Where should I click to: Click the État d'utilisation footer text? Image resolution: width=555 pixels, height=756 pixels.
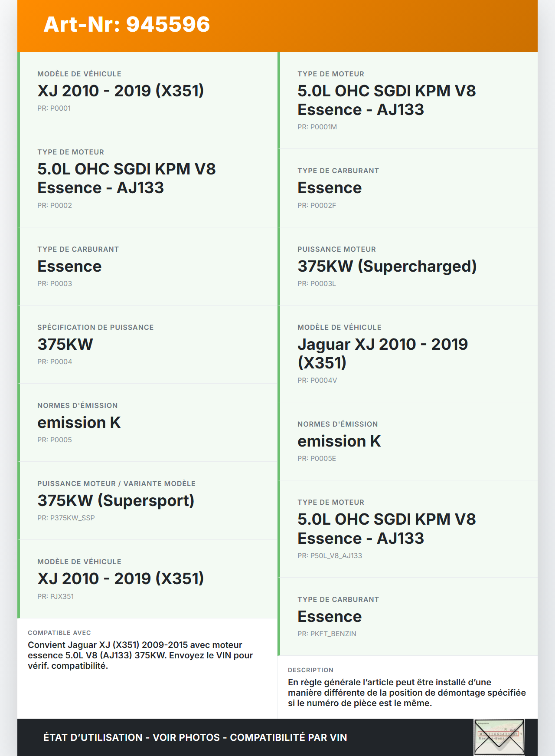point(195,737)
